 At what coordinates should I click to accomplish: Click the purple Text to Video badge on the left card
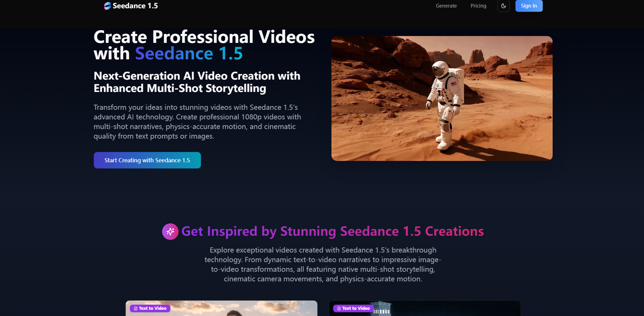(x=149, y=308)
